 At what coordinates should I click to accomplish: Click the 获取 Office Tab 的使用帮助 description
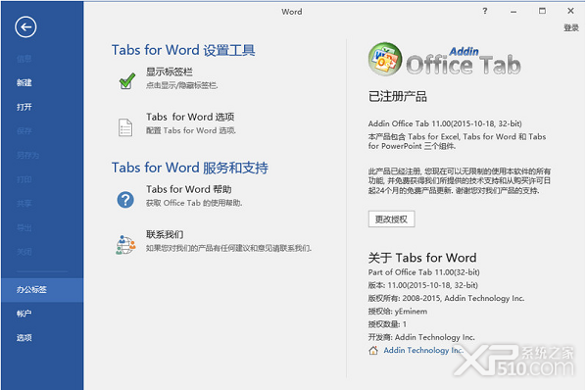[194, 203]
